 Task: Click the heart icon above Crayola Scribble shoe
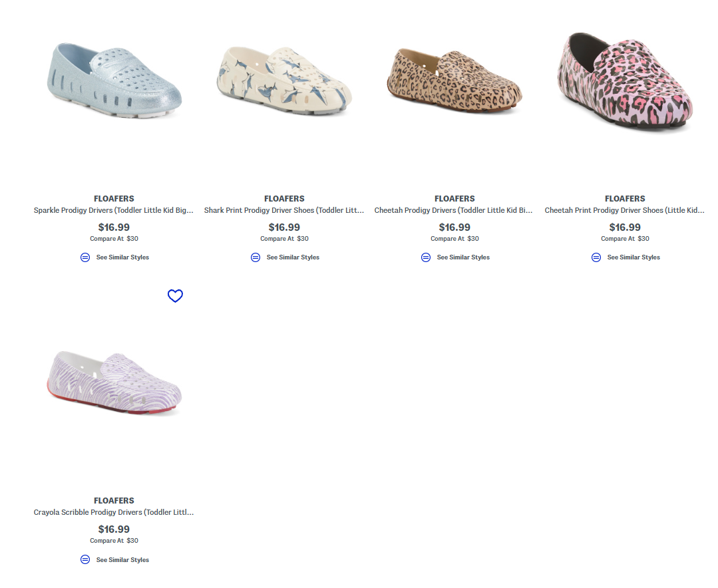[175, 296]
